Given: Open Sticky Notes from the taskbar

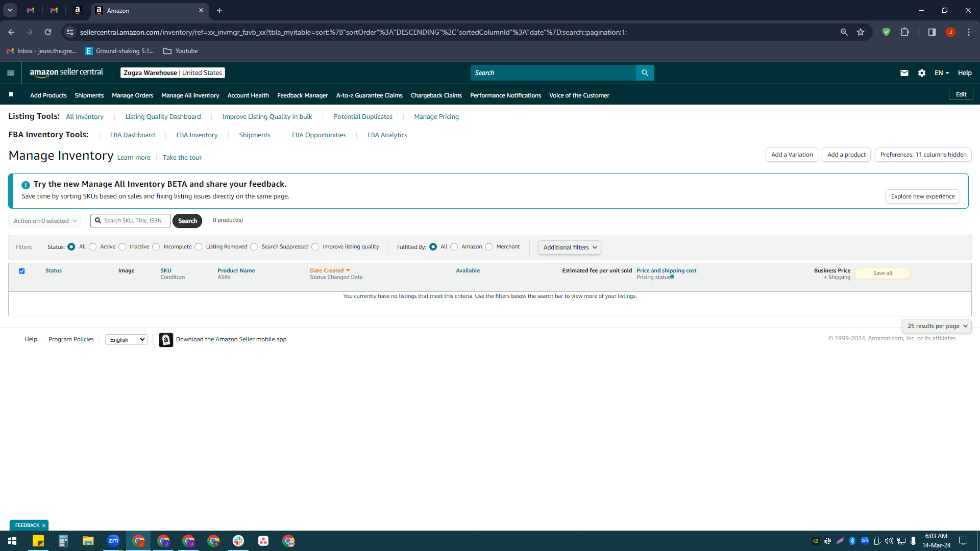Looking at the screenshot, I should click(x=38, y=541).
